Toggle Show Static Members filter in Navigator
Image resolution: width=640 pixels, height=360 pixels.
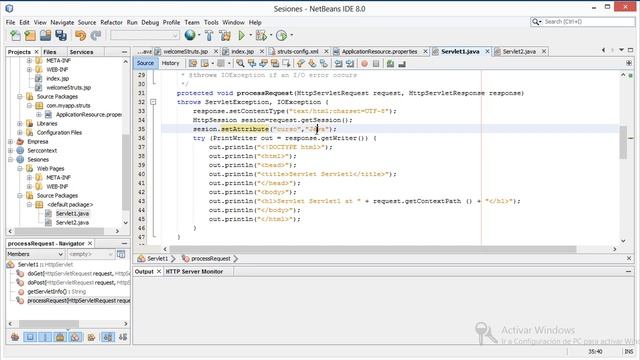45,337
